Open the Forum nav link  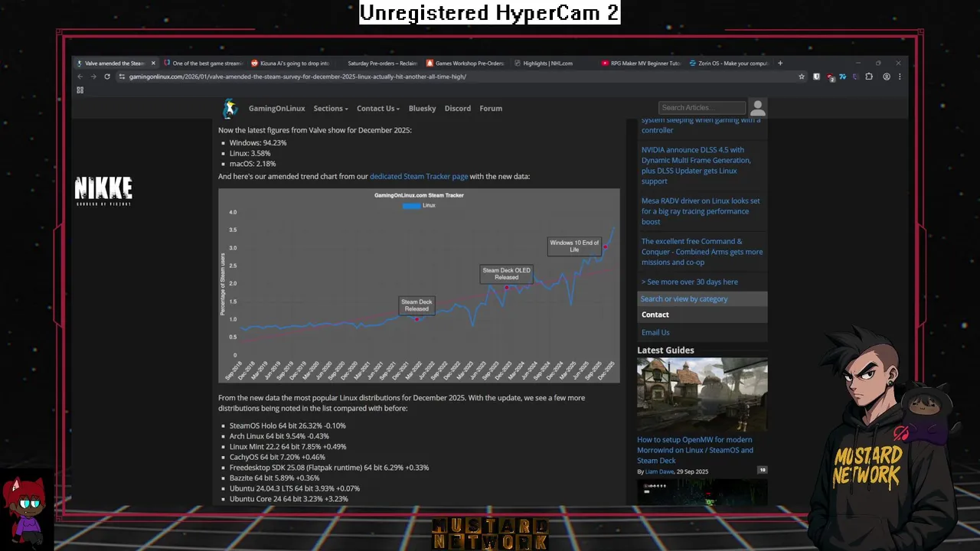pos(491,109)
